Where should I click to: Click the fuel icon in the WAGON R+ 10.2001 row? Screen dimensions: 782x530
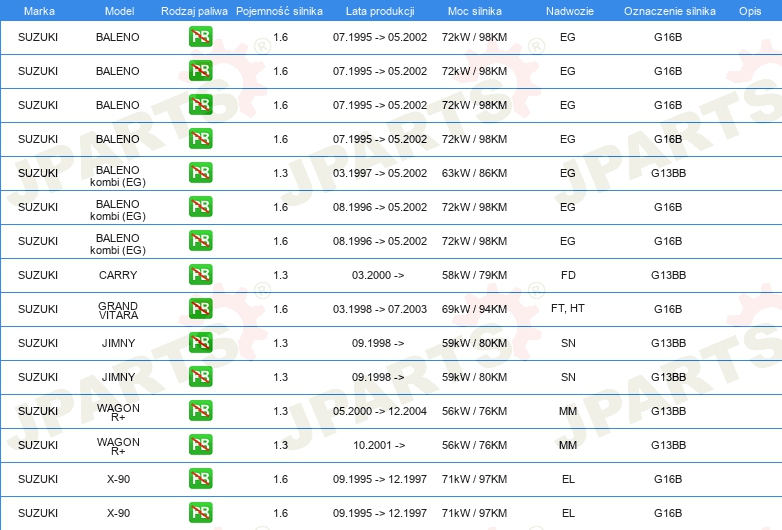[200, 445]
